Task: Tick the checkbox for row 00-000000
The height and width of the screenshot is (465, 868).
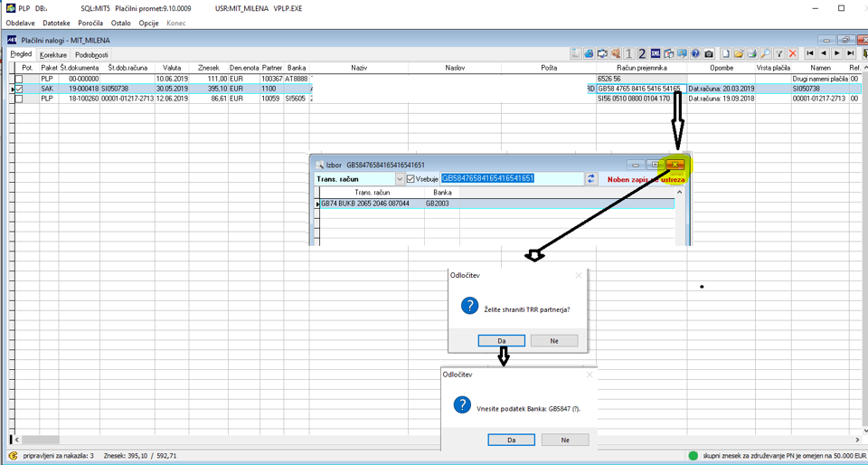Action: (19, 80)
